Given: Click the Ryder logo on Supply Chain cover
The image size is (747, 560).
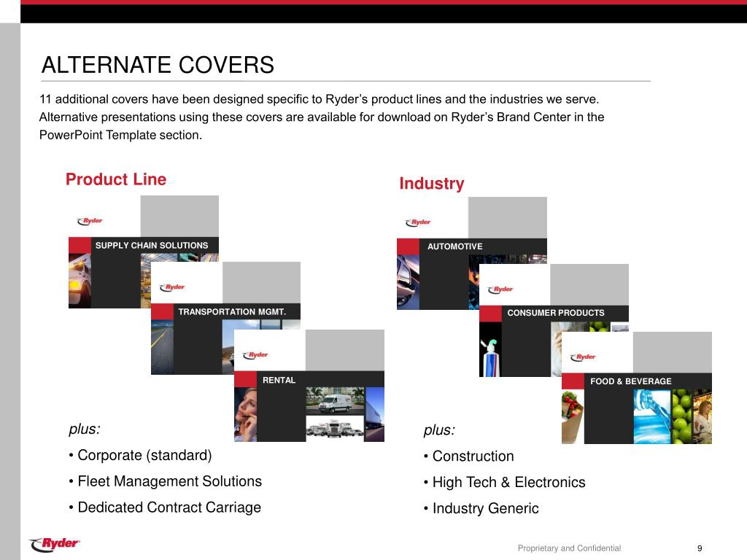Looking at the screenshot, I should pos(90,221).
